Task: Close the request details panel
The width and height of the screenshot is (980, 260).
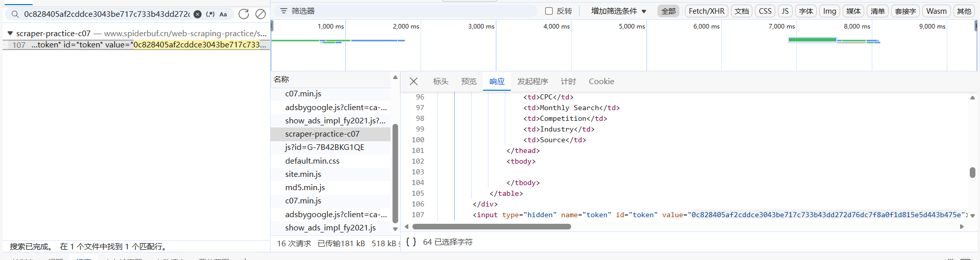Action: (x=414, y=82)
